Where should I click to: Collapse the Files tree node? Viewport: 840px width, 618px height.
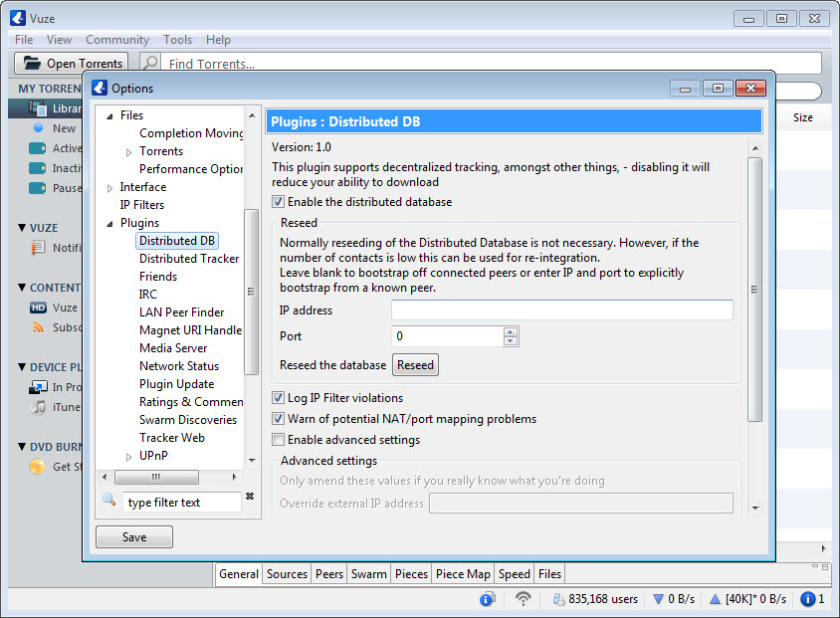point(109,116)
